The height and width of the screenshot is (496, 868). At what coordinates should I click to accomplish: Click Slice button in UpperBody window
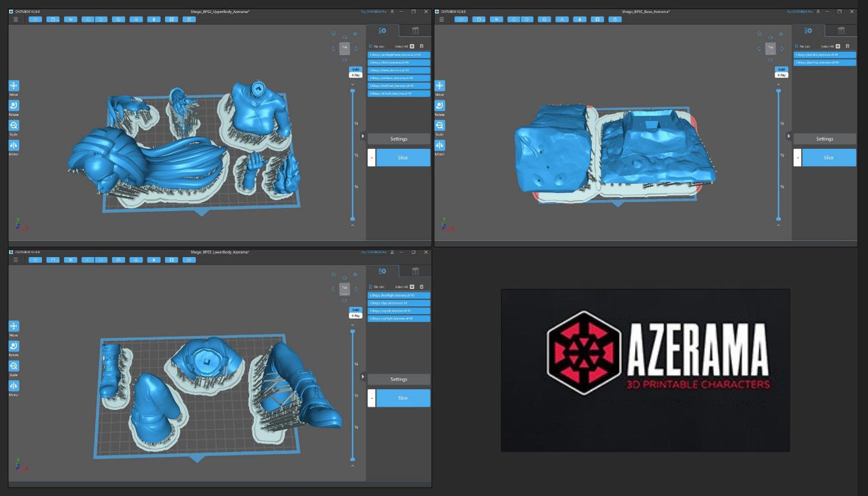point(403,157)
